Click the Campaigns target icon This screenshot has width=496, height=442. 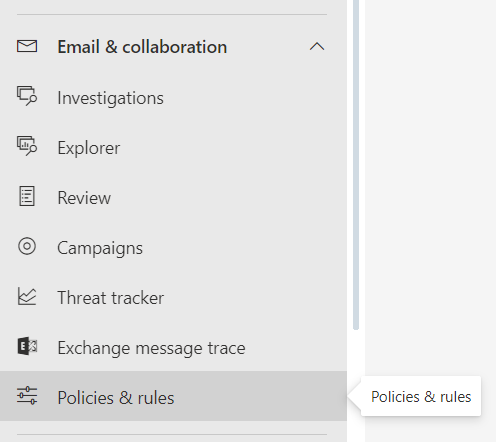point(27,246)
